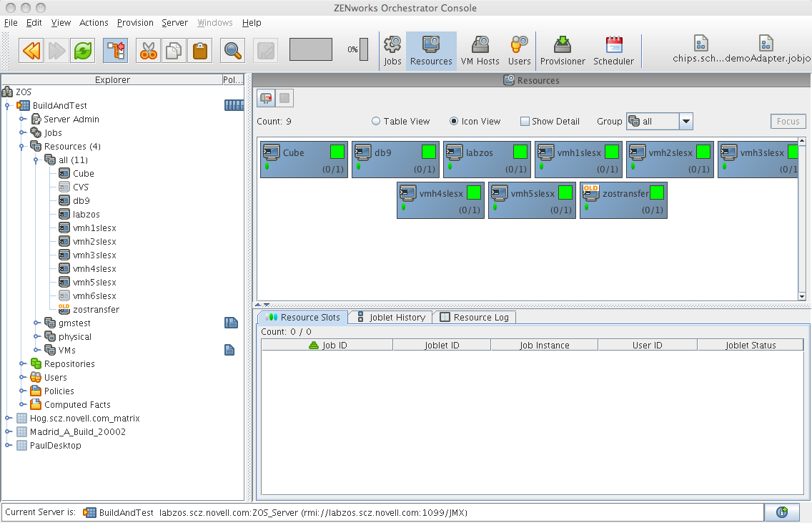Click the 0% progress indicator bar

pyautogui.click(x=364, y=50)
